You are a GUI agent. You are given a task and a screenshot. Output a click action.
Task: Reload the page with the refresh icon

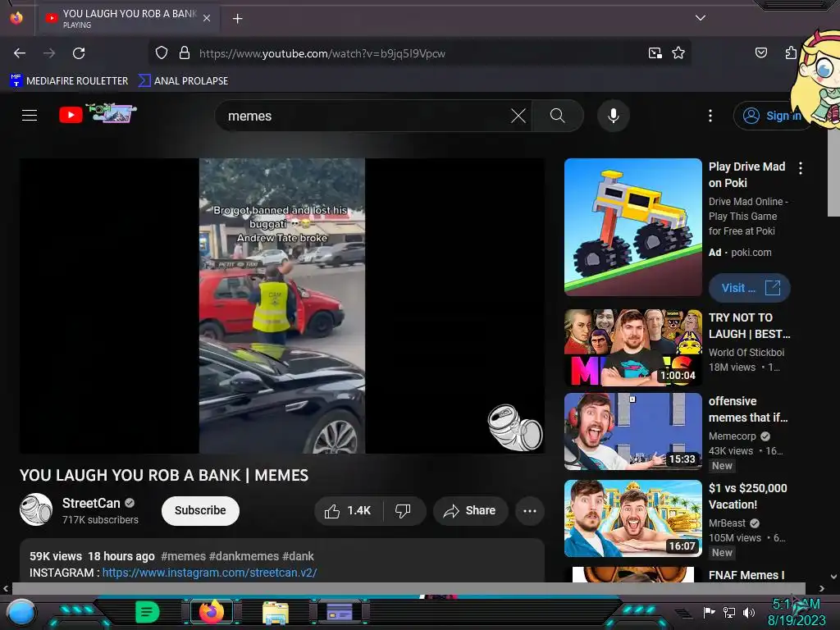79,53
